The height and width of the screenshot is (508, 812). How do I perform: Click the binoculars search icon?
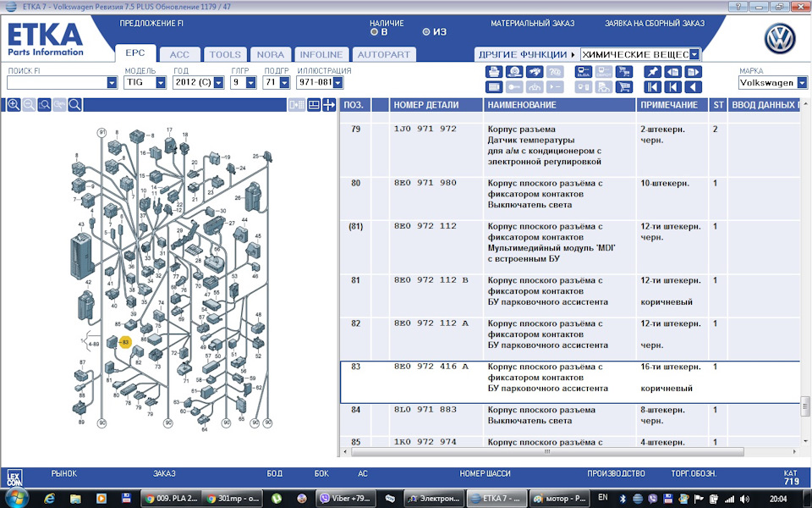pyautogui.click(x=535, y=72)
